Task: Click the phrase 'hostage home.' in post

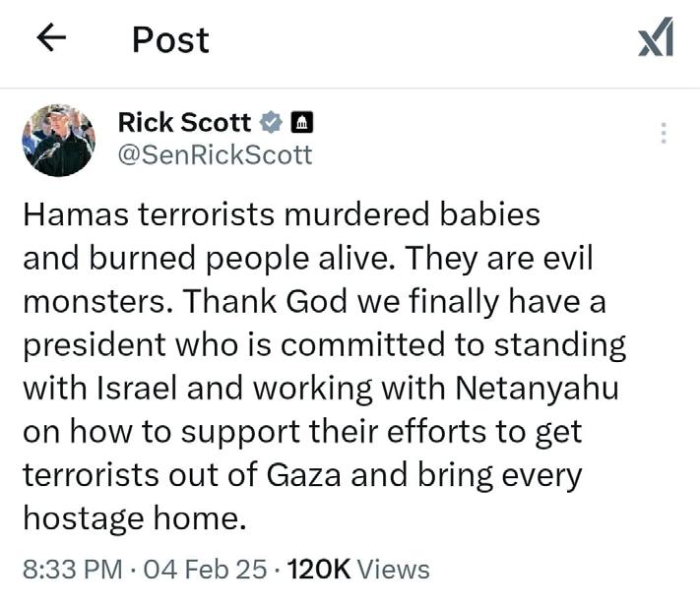Action: point(134,518)
